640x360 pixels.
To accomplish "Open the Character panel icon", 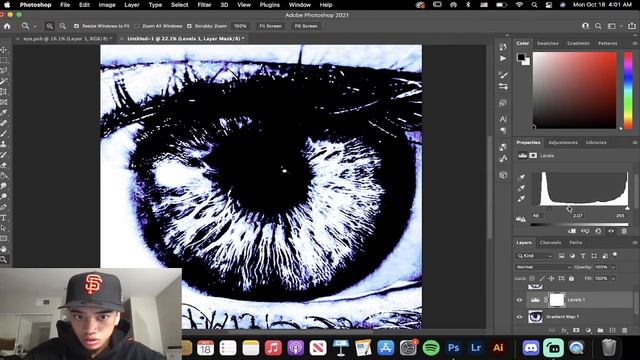I will pos(503,119).
